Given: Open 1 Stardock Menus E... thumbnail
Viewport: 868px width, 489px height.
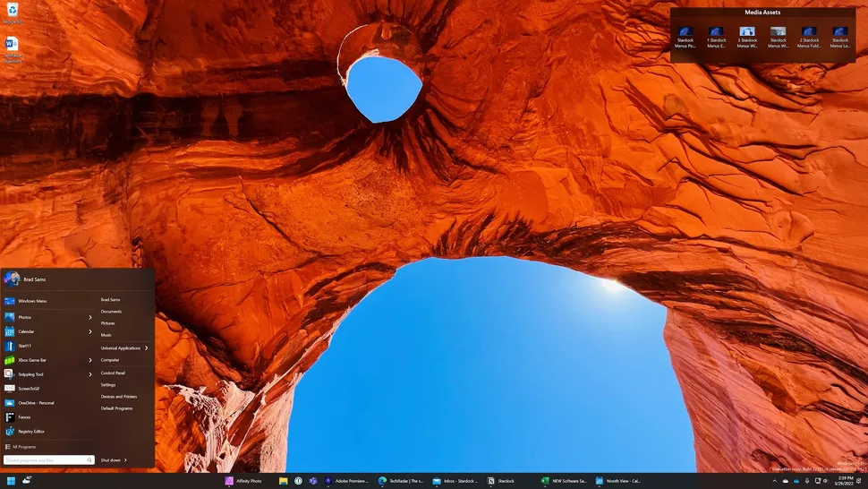Looking at the screenshot, I should coord(716,38).
